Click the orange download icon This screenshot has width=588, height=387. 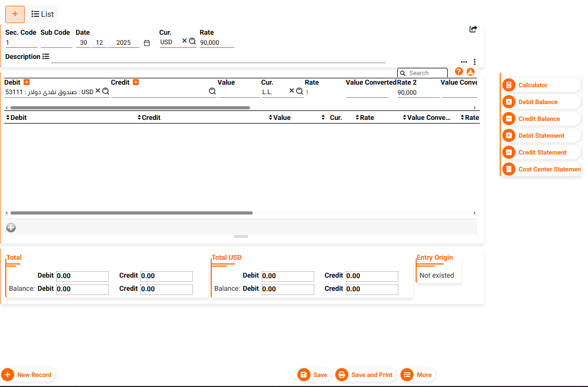pos(470,72)
